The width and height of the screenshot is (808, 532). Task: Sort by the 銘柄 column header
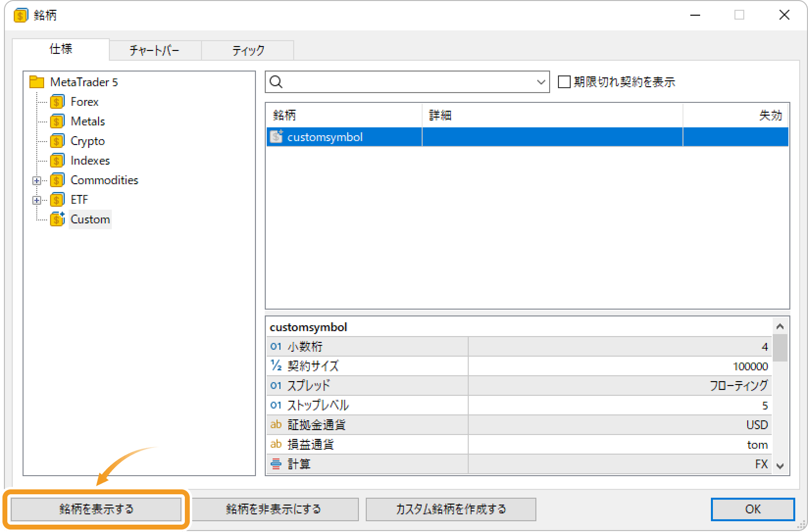coord(344,115)
